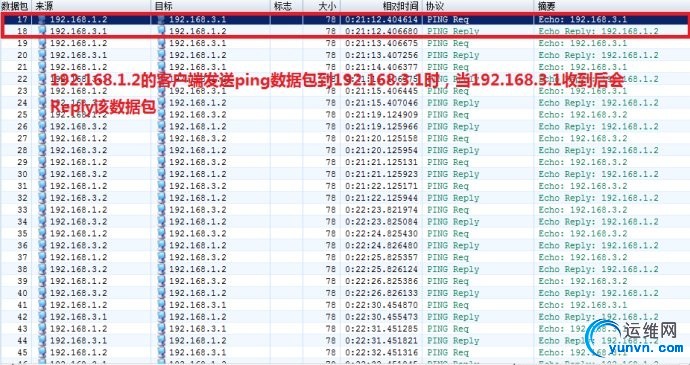Select the timestamp 0:22:24.826480 cell
This screenshot has height=365, width=690.
pyautogui.click(x=381, y=245)
